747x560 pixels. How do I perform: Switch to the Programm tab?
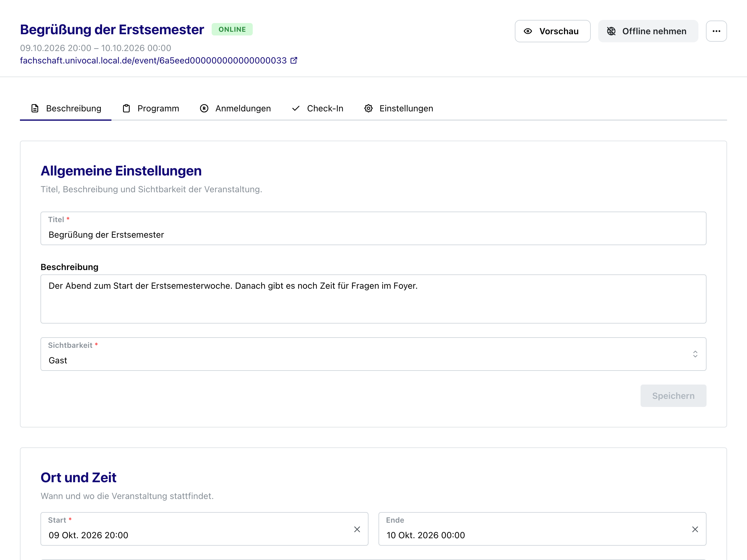[151, 108]
